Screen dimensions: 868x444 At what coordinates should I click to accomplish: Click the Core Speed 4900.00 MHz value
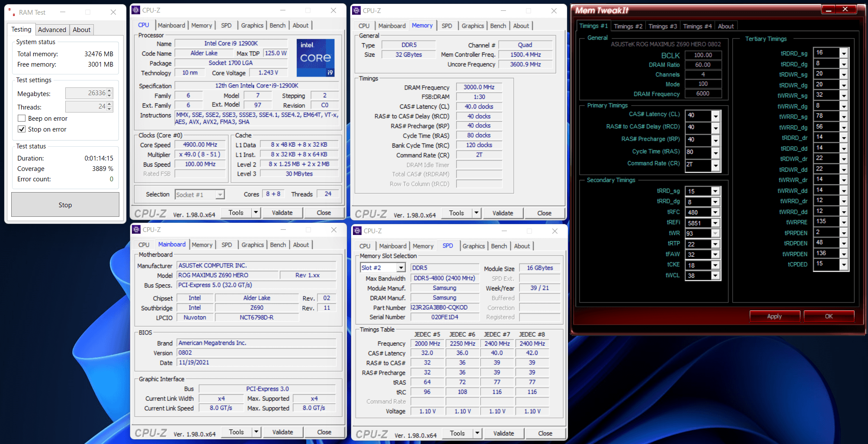[200, 145]
